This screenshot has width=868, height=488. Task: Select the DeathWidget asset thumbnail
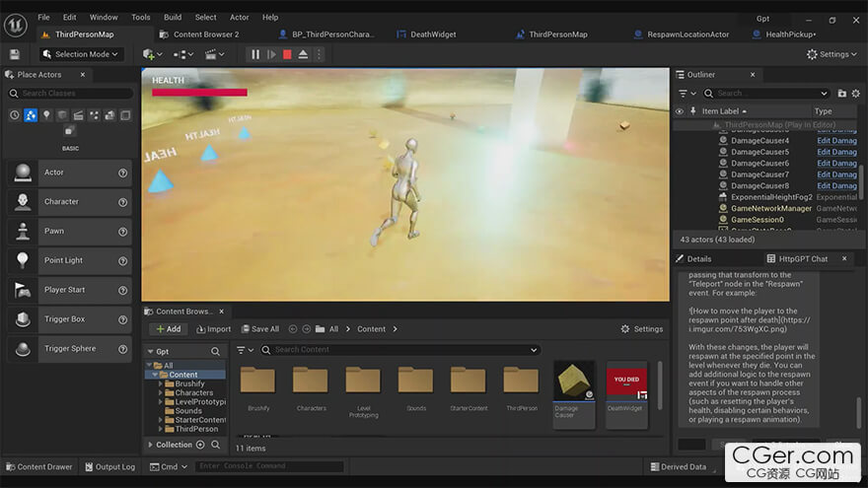(626, 394)
